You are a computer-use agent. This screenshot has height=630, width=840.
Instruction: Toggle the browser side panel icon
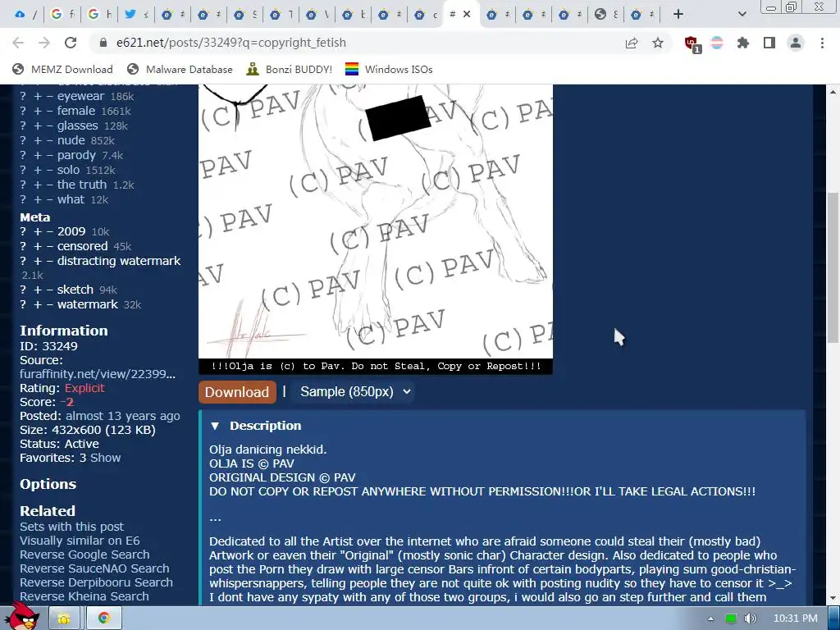coord(769,43)
